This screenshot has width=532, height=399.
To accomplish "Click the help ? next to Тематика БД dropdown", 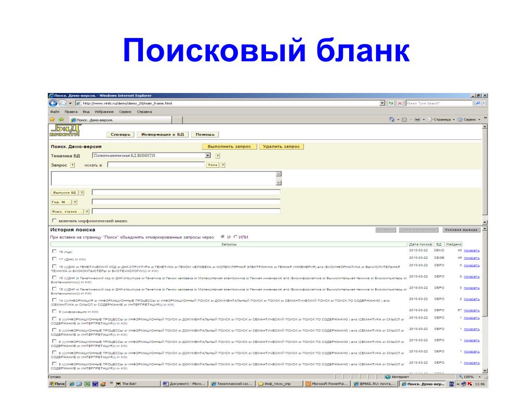I will click(218, 156).
